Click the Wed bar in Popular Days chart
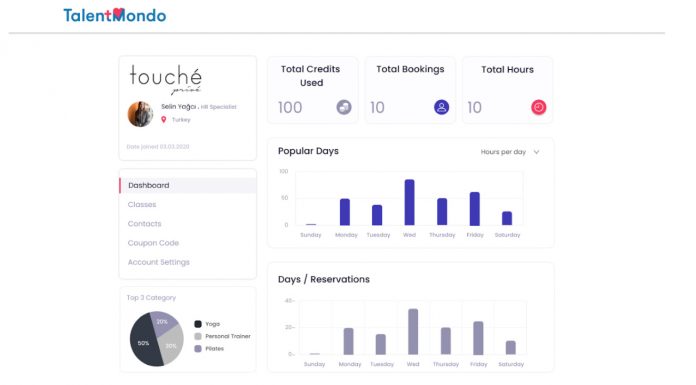The image size is (696, 385). pos(409,202)
